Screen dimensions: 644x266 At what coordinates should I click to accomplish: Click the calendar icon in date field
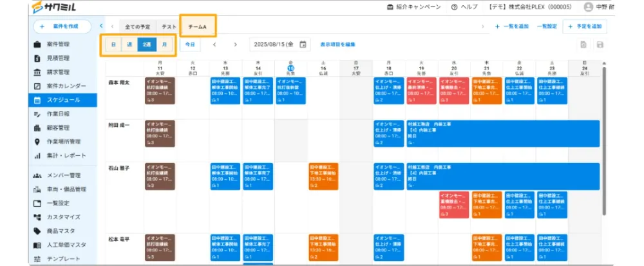tap(303, 44)
